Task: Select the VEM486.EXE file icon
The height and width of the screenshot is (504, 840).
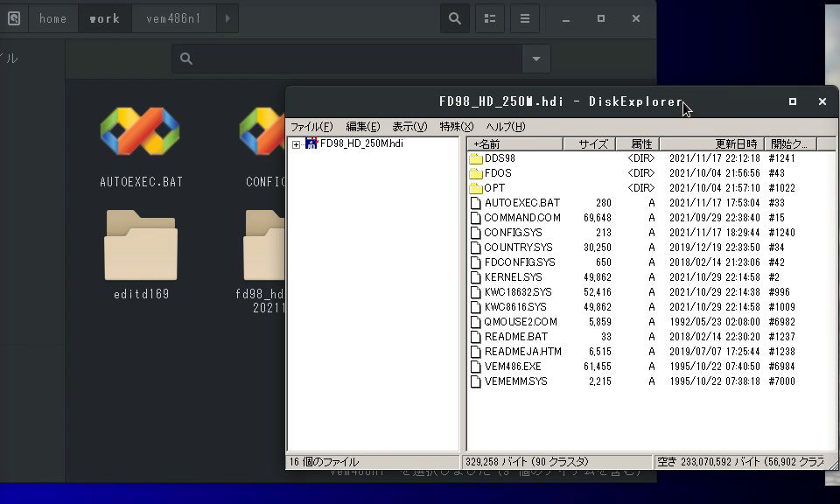Action: point(475,367)
